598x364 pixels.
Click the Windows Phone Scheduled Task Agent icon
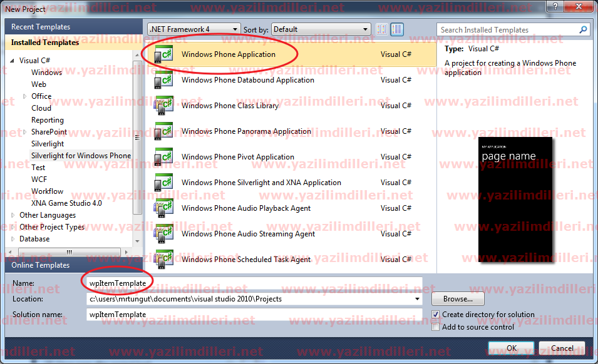tap(164, 259)
